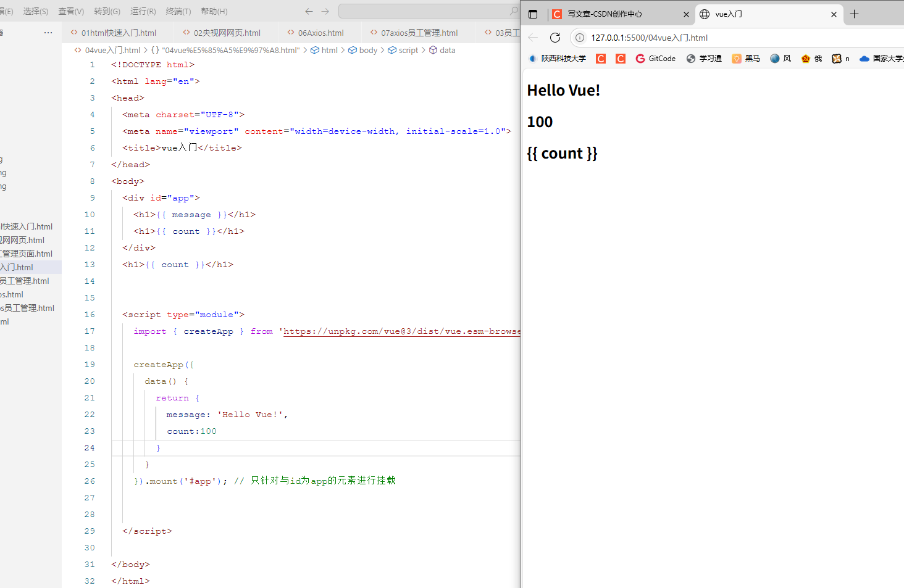Close the 写文章-CSDN创作中心 browser tab
This screenshot has width=904, height=588.
(x=686, y=14)
